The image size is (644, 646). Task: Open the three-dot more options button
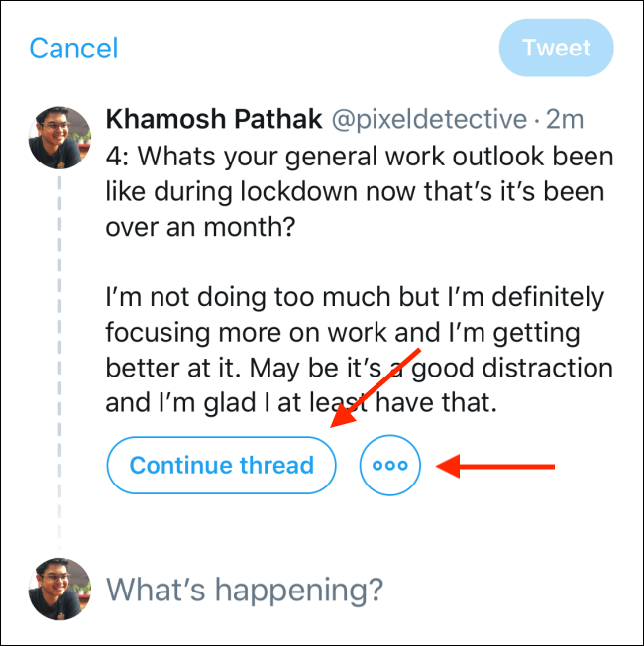(390, 465)
